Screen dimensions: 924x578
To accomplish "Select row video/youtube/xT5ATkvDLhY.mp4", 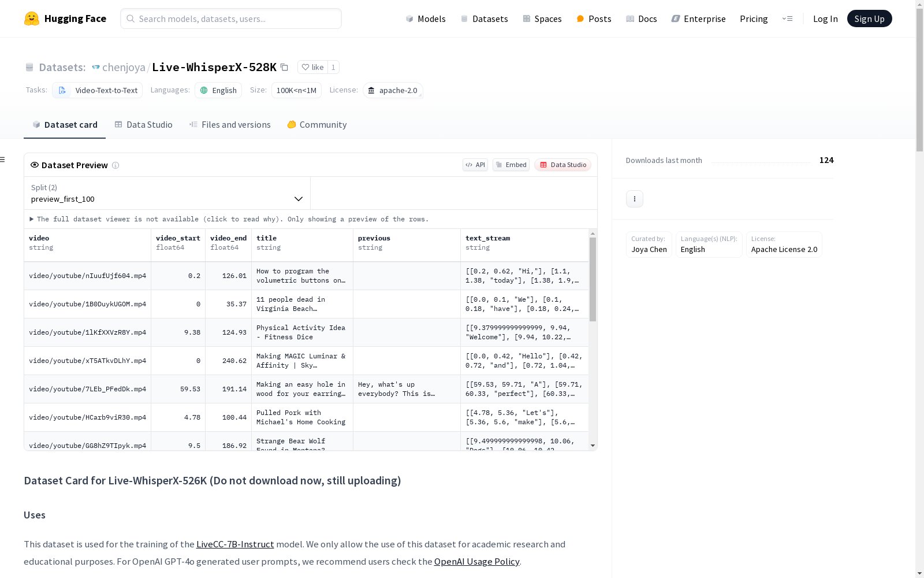I will click(x=306, y=361).
